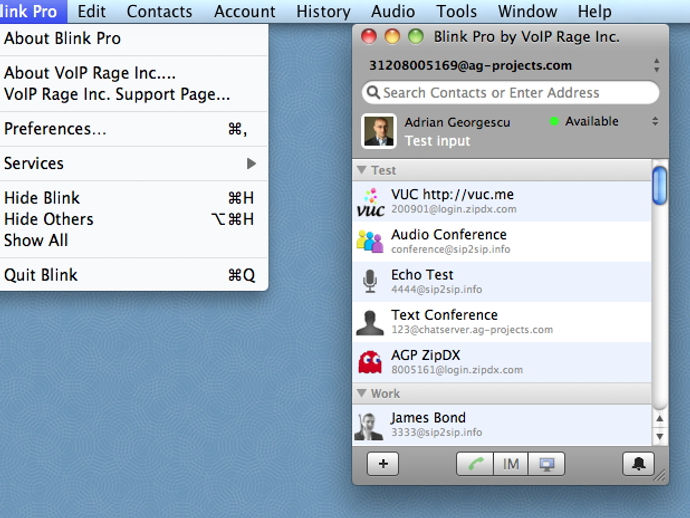Open the History menu
The width and height of the screenshot is (690, 518).
[323, 11]
